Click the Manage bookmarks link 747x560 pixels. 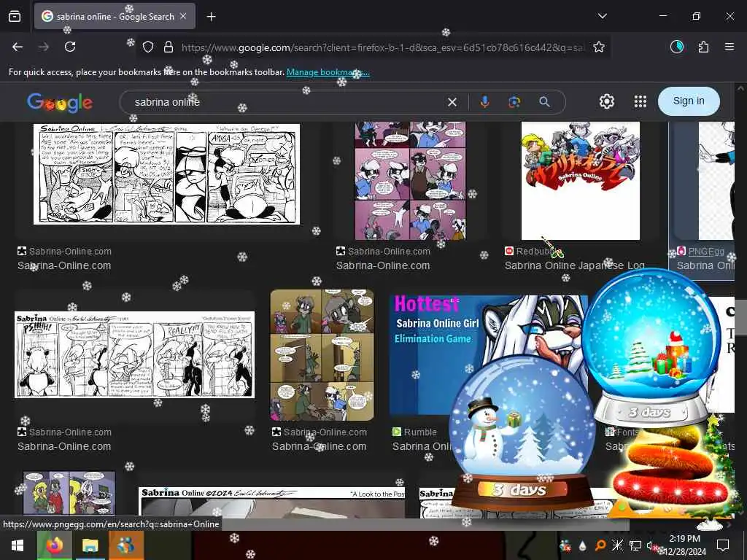(x=328, y=72)
